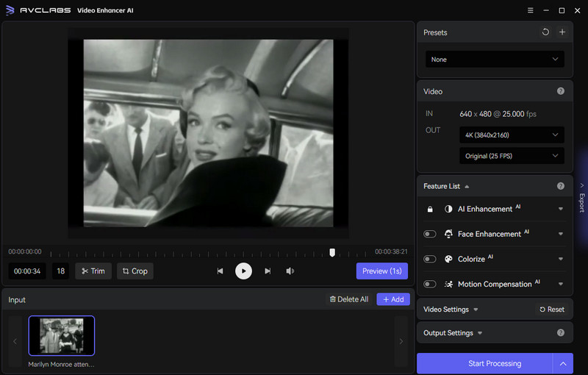The height and width of the screenshot is (375, 588).
Task: Open the 4K (3840x2160) output resolution dropdown
Action: pyautogui.click(x=512, y=135)
